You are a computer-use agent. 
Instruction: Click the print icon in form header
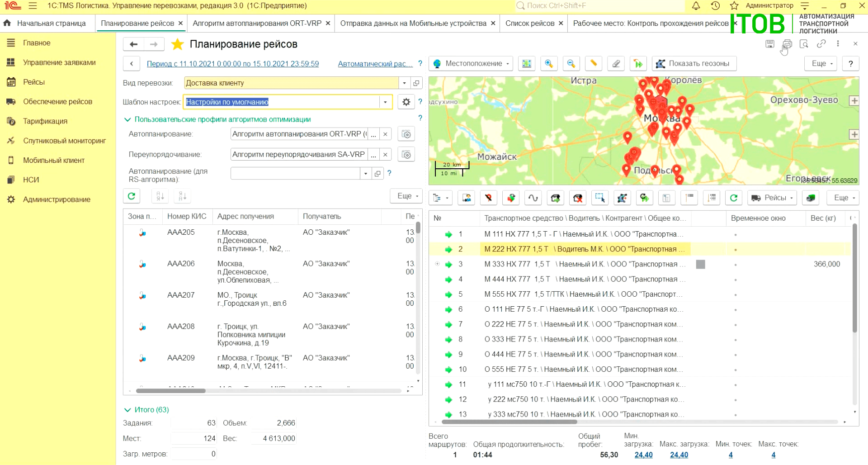coord(787,44)
